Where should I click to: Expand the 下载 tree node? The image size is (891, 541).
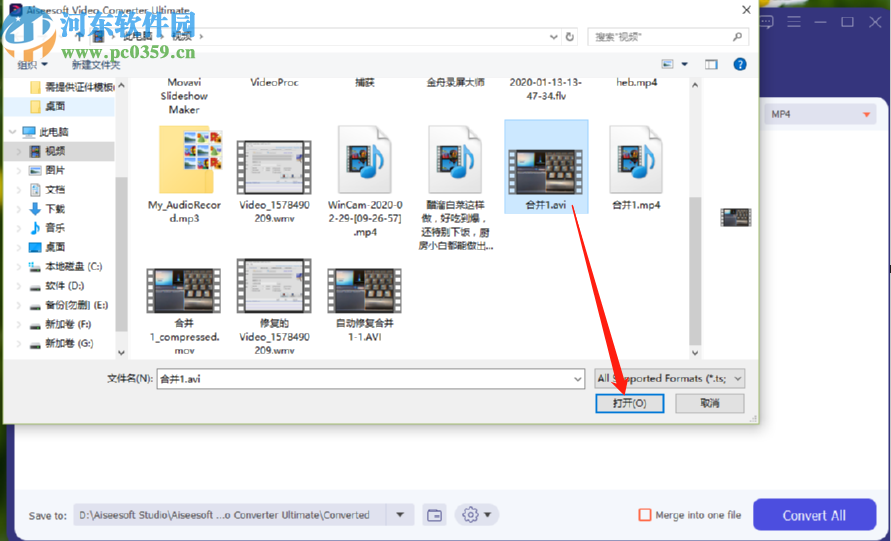point(19,209)
